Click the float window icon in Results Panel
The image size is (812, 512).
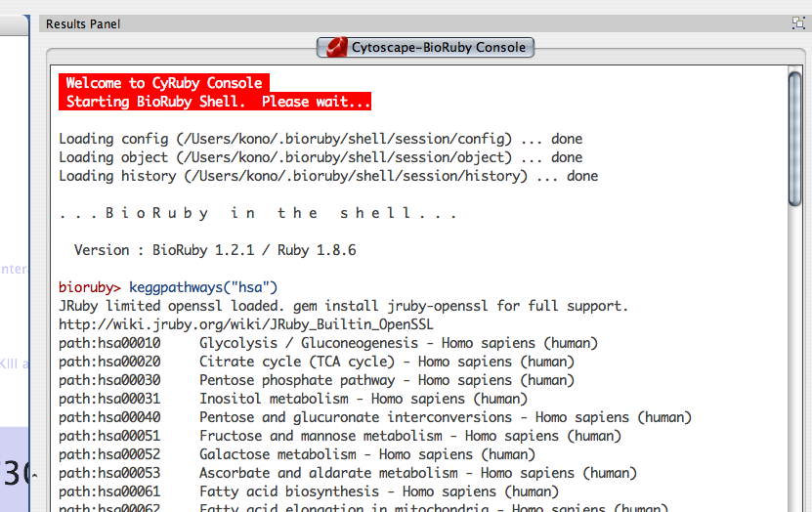798,23
